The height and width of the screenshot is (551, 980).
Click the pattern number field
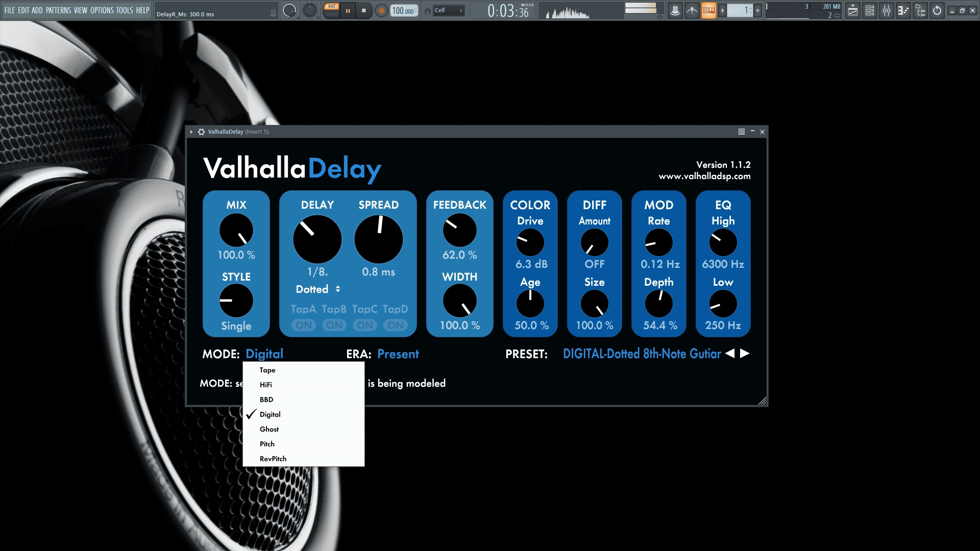click(740, 10)
